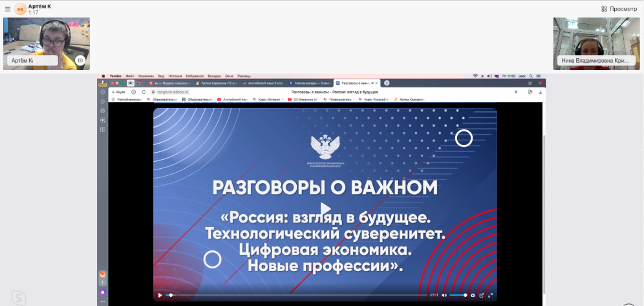
Task: Open the Информатика bookmark
Action: (338, 100)
